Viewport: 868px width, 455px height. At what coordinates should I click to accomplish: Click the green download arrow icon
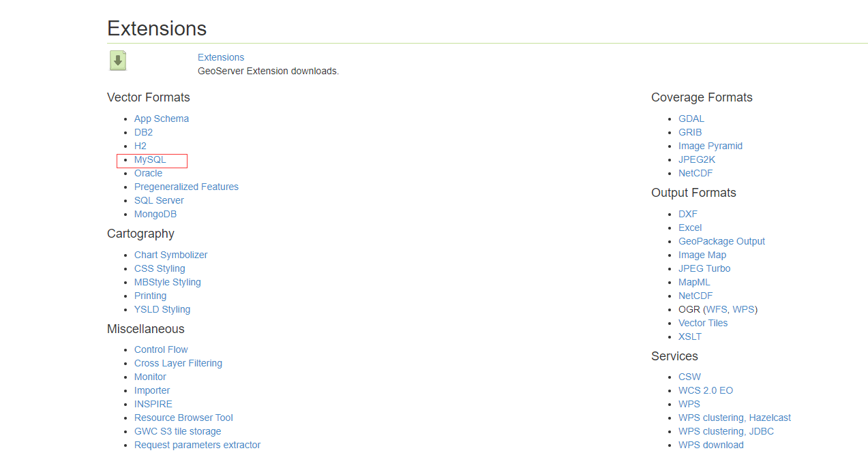point(118,61)
